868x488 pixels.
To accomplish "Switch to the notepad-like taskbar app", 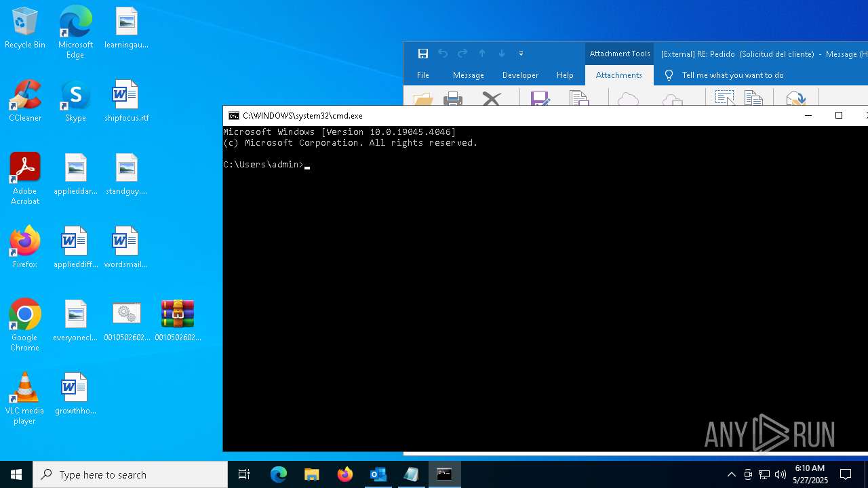I will (x=411, y=474).
